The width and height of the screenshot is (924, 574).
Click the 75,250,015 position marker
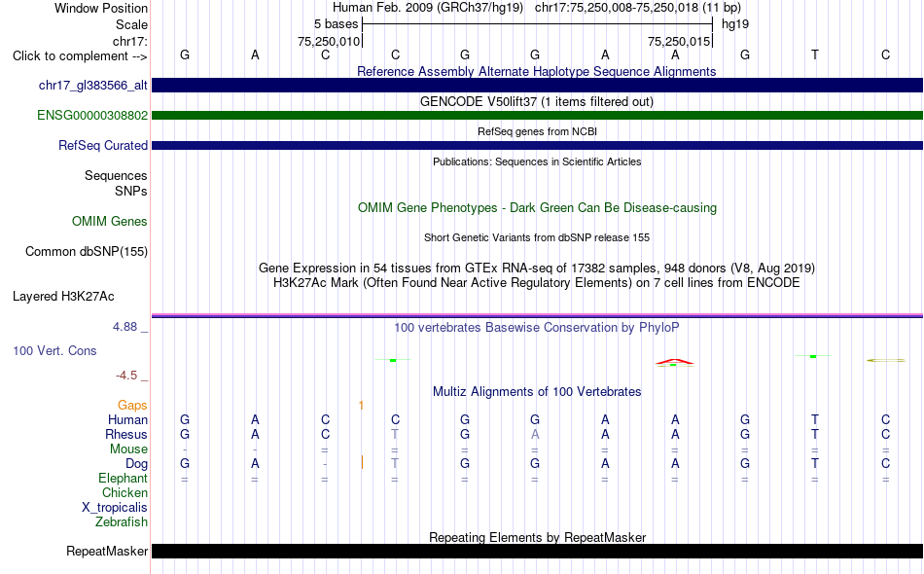(678, 41)
